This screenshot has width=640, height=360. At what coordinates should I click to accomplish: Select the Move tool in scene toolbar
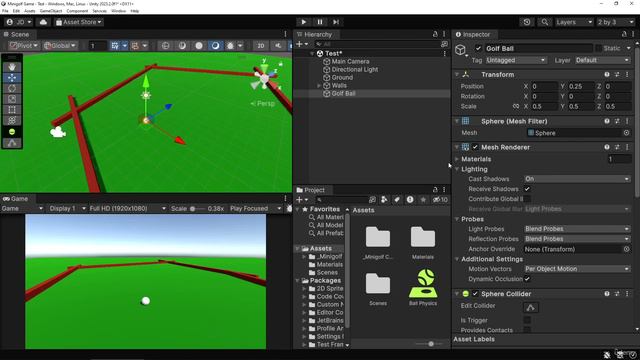coord(12,78)
